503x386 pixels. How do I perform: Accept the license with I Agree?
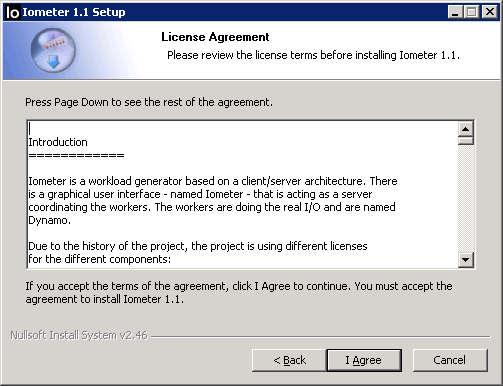364,360
